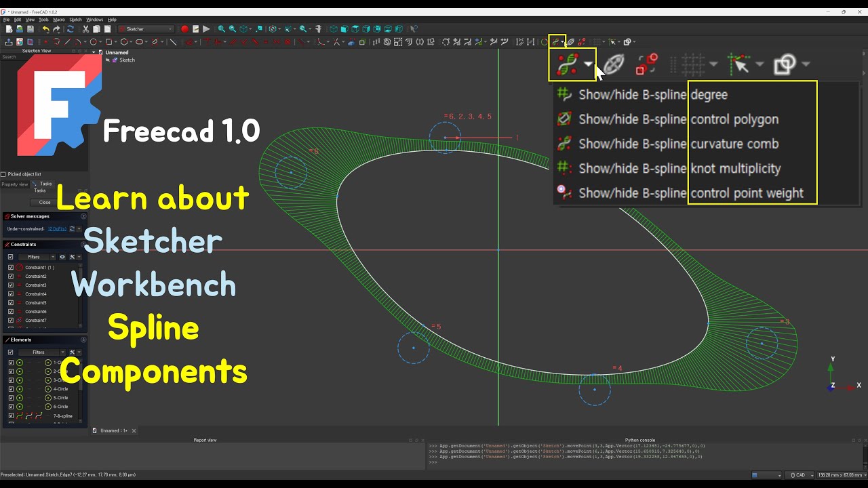
Task: Click the What's This help cursor icon
Action: click(x=414, y=29)
